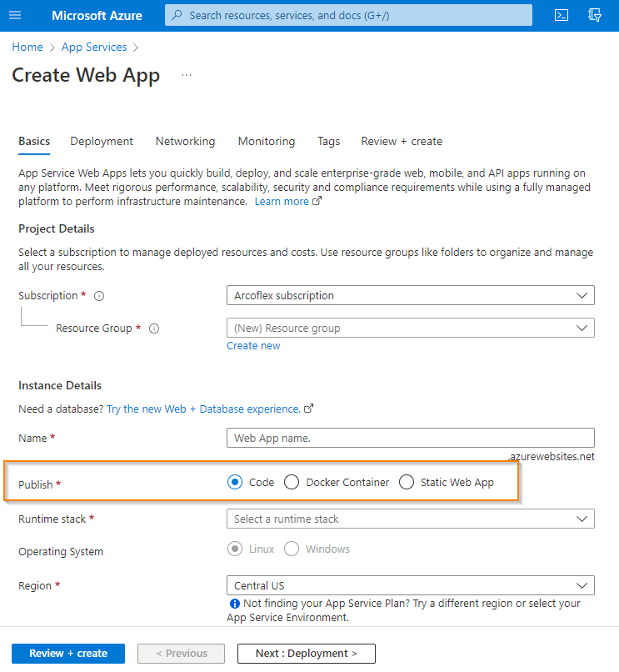Click Next : Deployment button
The width and height of the screenshot is (619, 672).
click(x=307, y=654)
